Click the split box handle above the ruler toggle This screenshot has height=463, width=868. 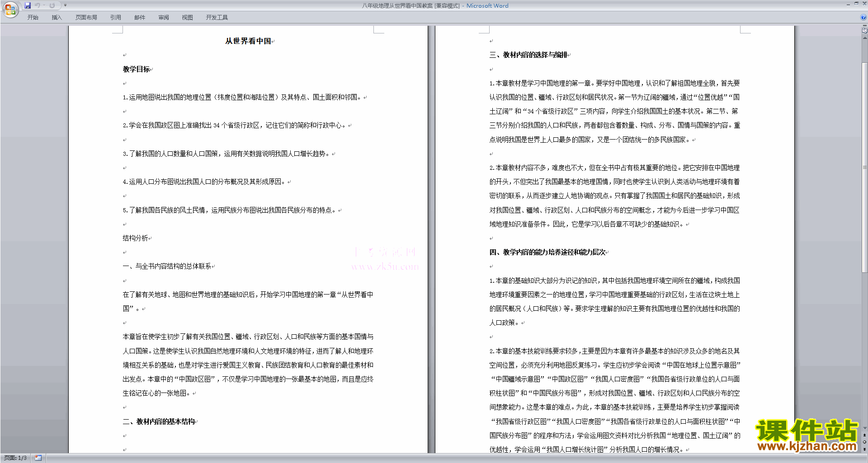click(x=865, y=26)
